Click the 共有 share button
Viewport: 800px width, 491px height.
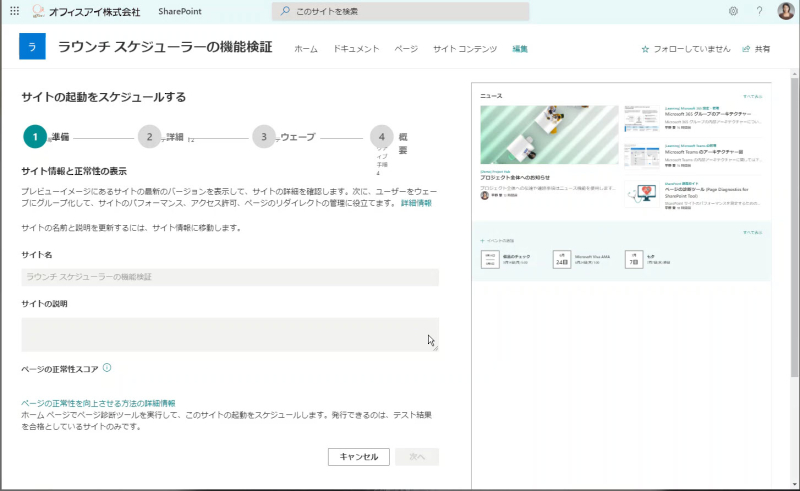[756, 49]
